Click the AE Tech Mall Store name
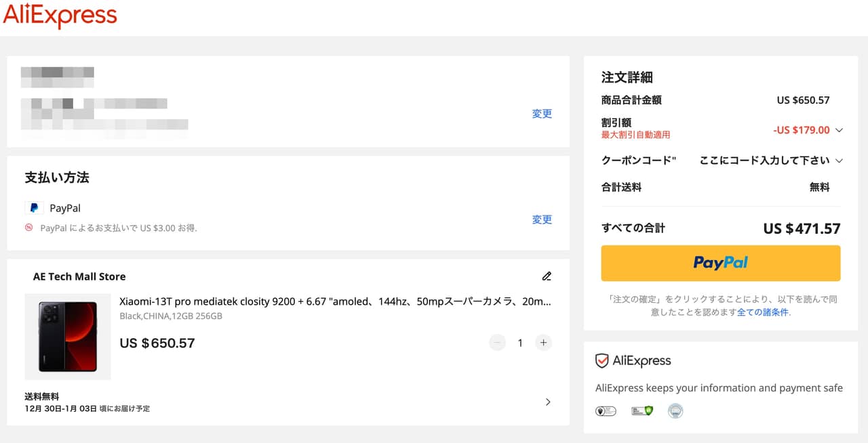Screen dimensions: 868x443 tap(79, 276)
